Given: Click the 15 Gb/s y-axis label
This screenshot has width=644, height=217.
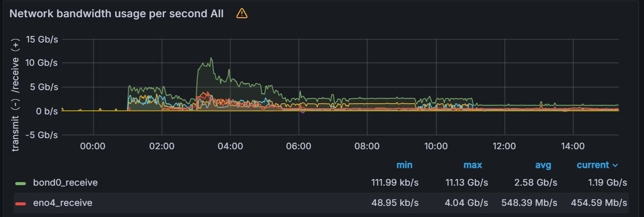Looking at the screenshot, I should 42,39.
